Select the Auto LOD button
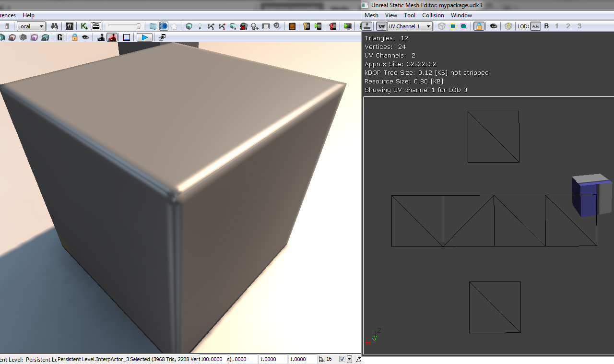The image size is (614, 364). click(536, 26)
